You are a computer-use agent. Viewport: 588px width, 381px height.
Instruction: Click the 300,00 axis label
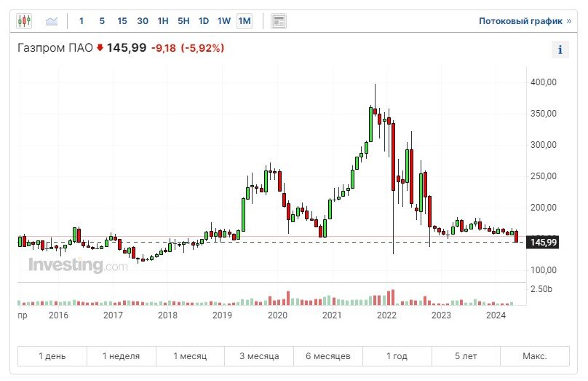pos(544,144)
